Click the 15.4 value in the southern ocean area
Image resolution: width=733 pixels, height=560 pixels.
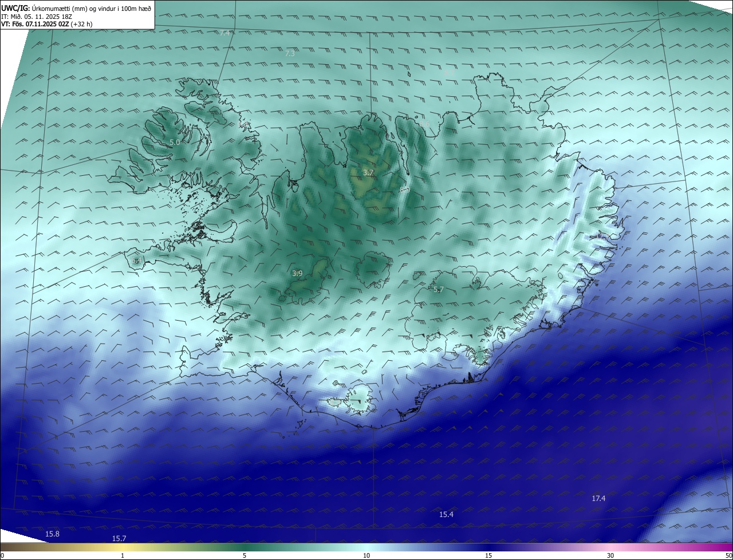446,515
